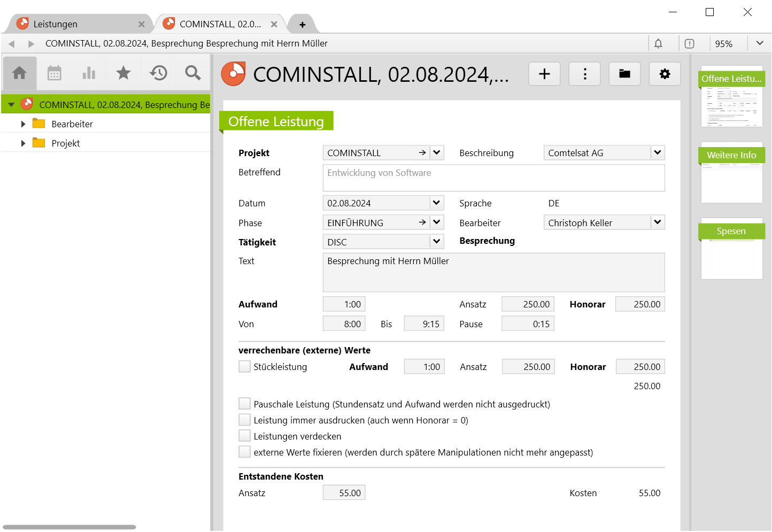Toggle the Leistungen verdecken checkbox
Viewport: 772px width, 532px height.
(245, 436)
